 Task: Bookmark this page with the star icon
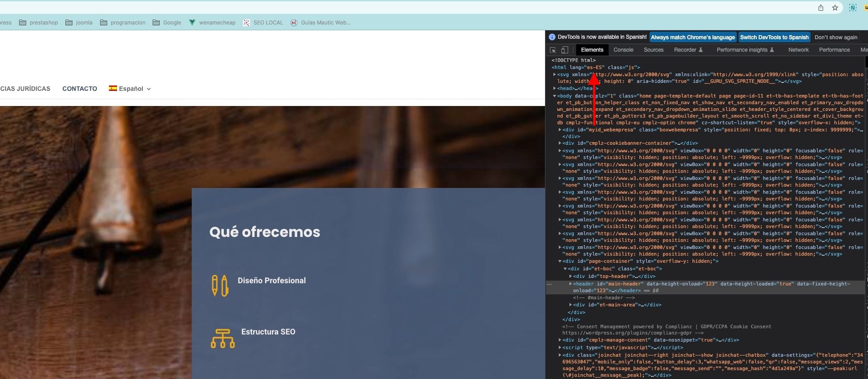coord(835,8)
